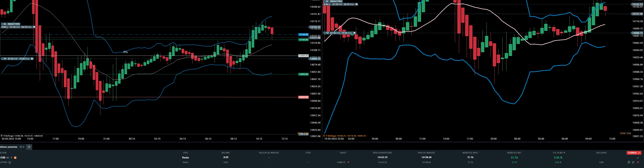
Task: Click the Piv pivot label on the left chart
Action: pos(125,52)
